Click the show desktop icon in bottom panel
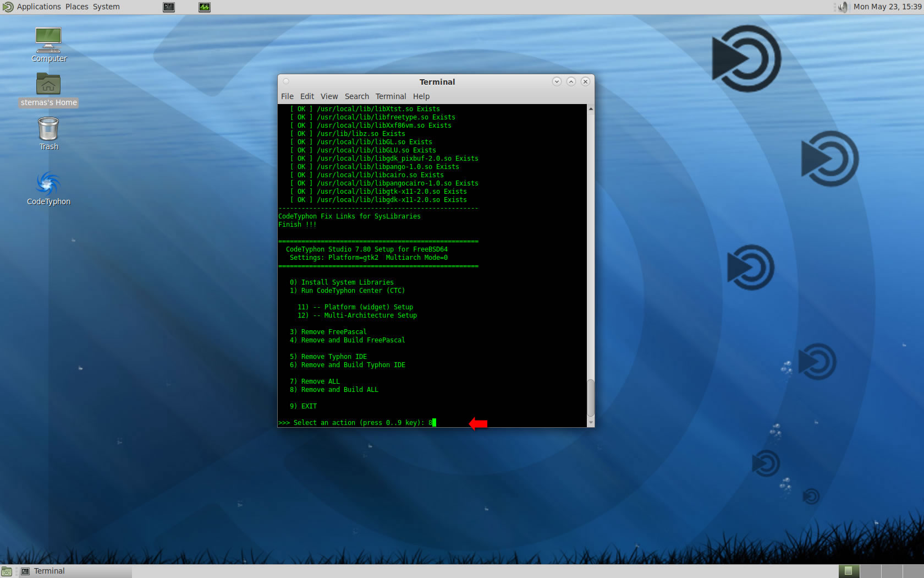 [7, 571]
